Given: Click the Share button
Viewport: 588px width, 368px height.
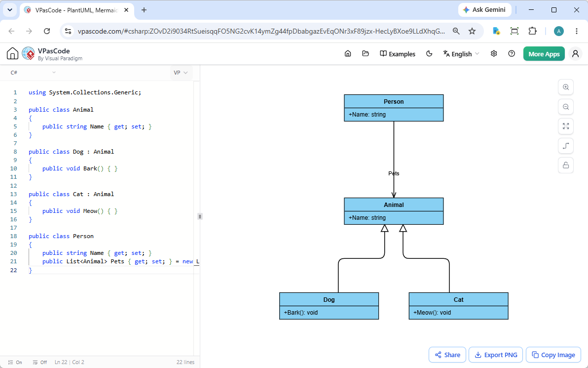Looking at the screenshot, I should (x=447, y=355).
